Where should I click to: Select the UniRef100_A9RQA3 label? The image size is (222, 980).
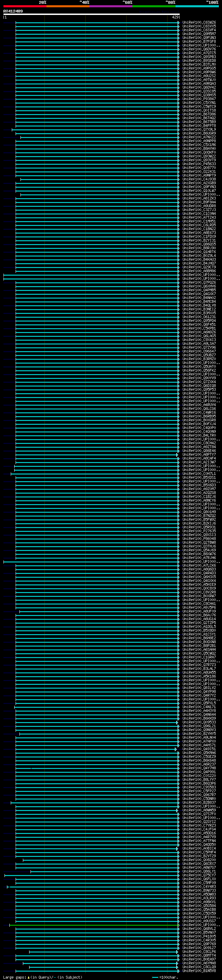click(x=199, y=84)
